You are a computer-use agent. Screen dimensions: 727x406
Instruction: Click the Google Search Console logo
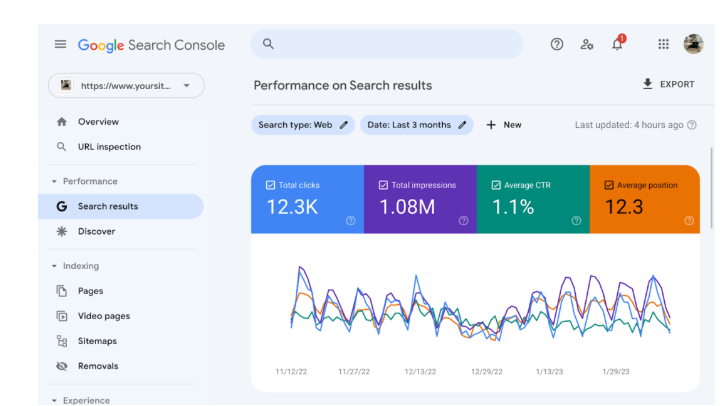(x=151, y=45)
